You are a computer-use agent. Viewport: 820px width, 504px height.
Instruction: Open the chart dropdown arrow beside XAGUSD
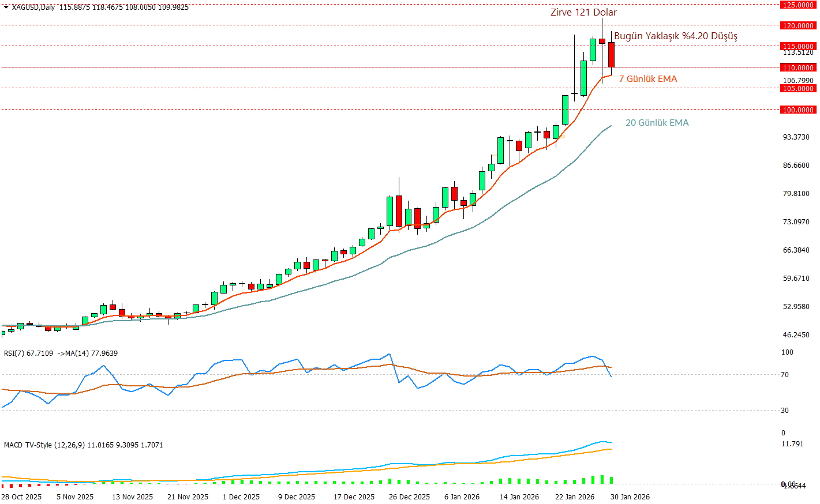click(6, 7)
